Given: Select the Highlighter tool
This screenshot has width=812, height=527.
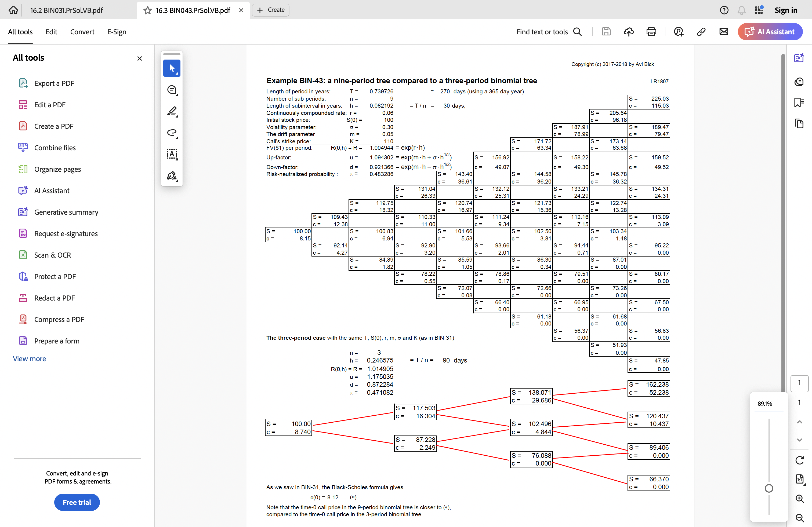Looking at the screenshot, I should tap(172, 111).
